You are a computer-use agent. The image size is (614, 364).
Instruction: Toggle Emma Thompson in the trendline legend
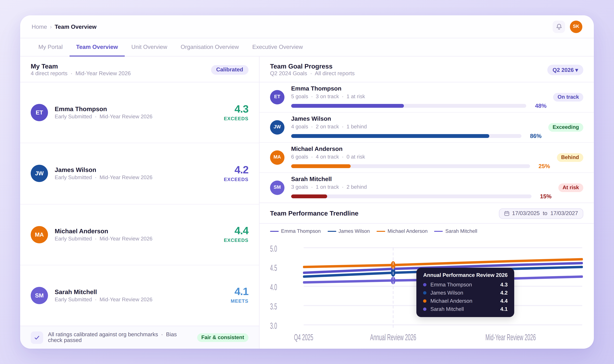pyautogui.click(x=295, y=231)
